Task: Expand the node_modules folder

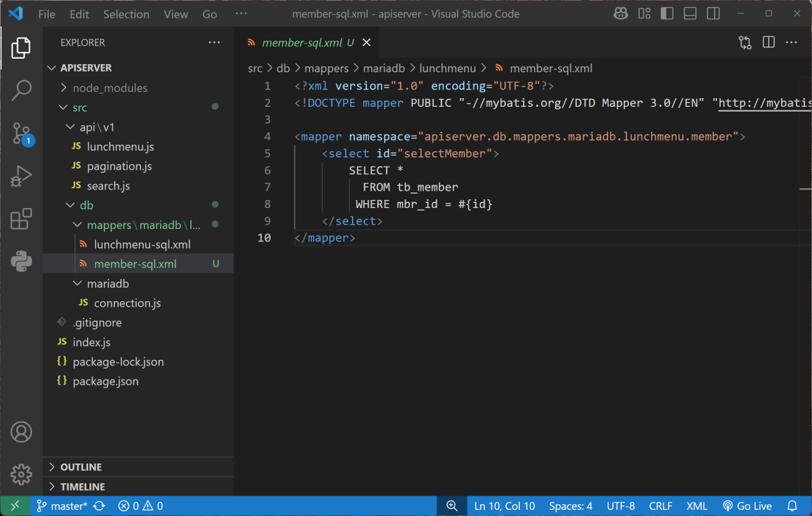Action: click(138, 88)
